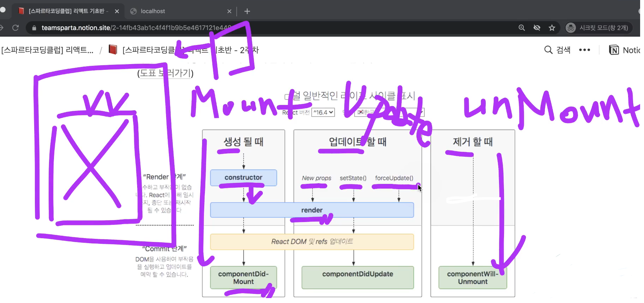Viewport: 644px width, 303px height.
Task: Open Notion search (검색)
Action: [557, 50]
